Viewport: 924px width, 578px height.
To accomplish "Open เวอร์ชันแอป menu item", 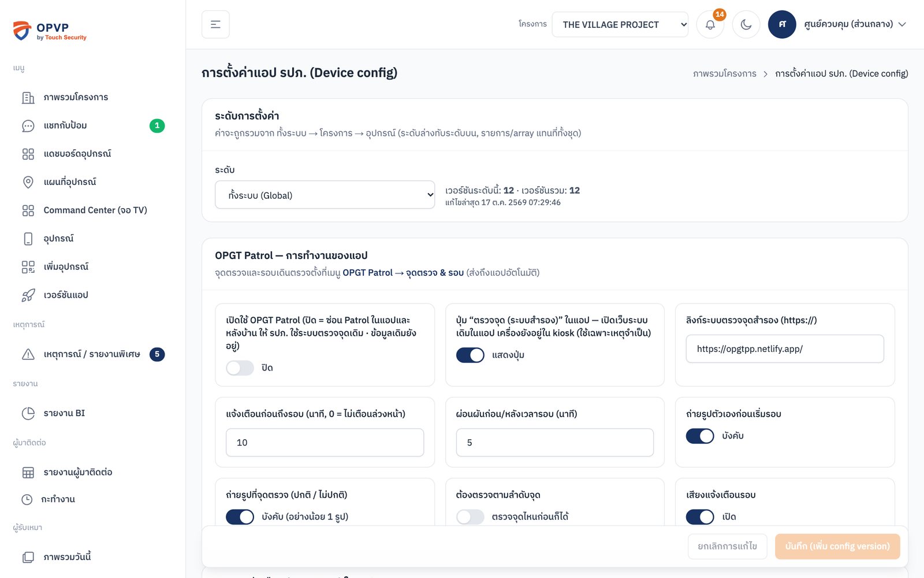I will 92,295.
